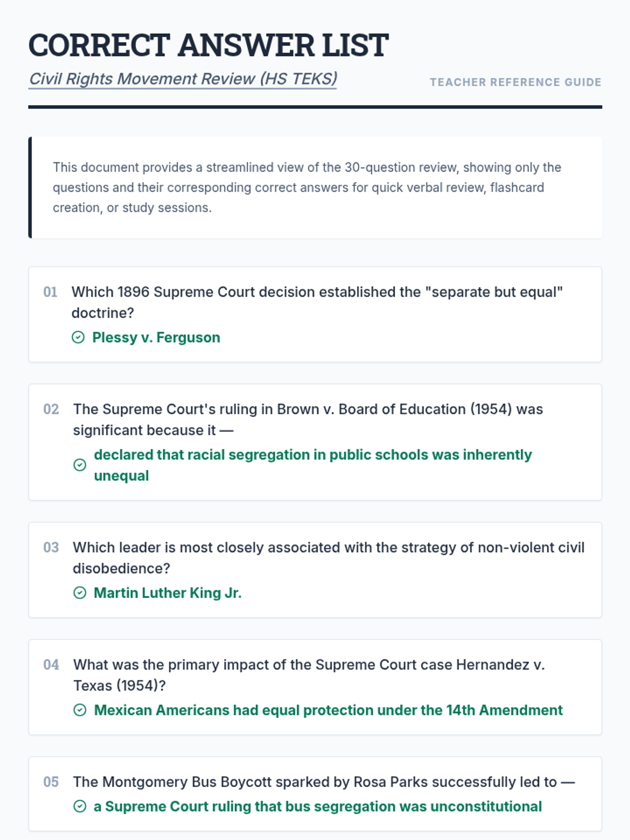Click check icon beside Mexican Americans equal protection
The width and height of the screenshot is (630, 840).
point(80,710)
